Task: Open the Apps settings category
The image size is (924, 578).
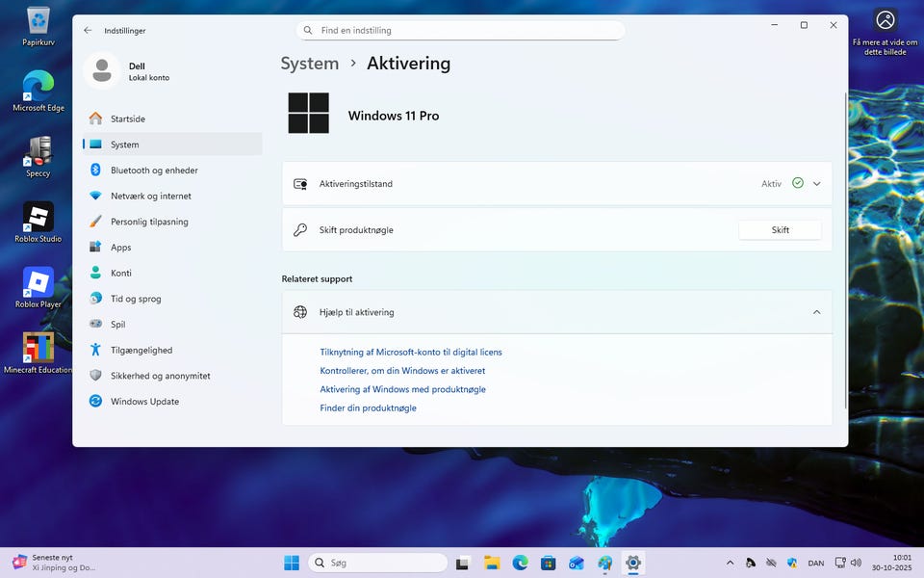Action: tap(120, 248)
